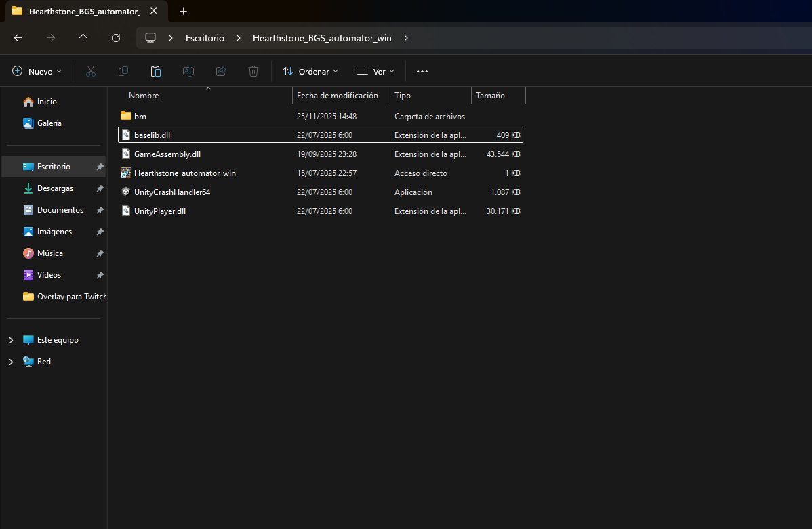Click the 19/09/2025 23:28 date cell

point(327,154)
